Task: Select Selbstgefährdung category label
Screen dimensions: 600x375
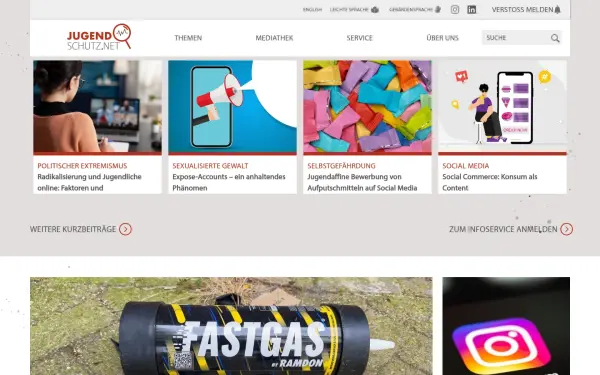Action: point(341,166)
